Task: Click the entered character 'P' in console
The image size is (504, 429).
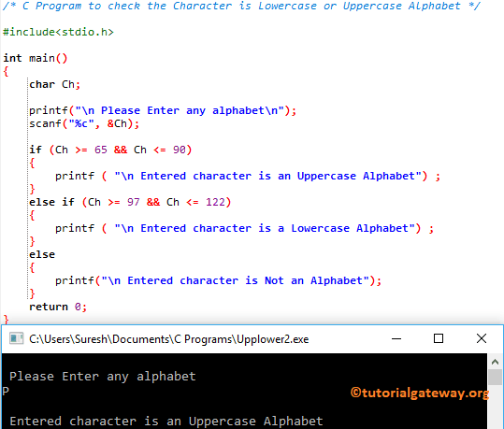Action: coord(6,391)
